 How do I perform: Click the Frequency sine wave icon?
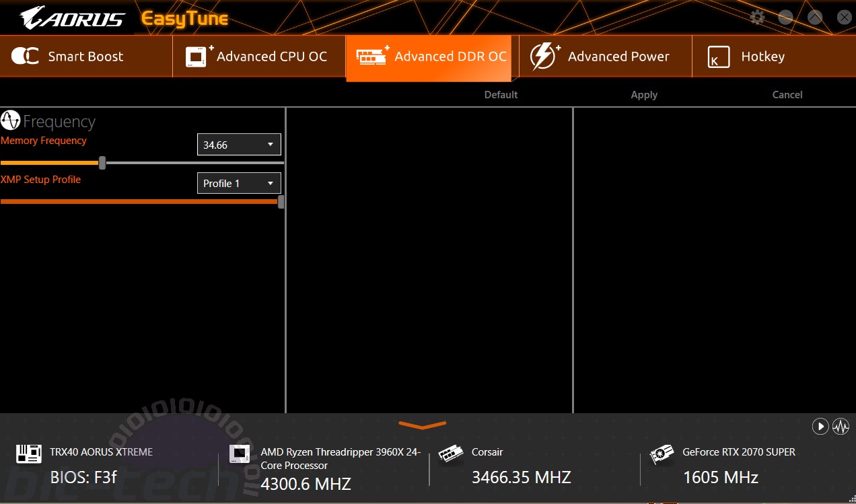(11, 120)
